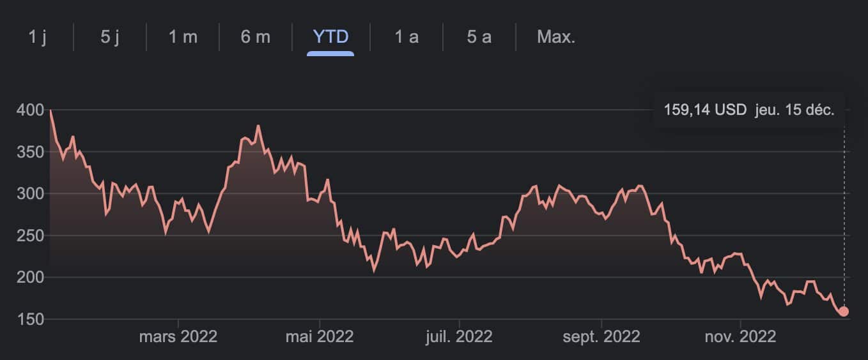Click the mars 2022 axis label
This screenshot has height=360, width=868.
point(178,336)
